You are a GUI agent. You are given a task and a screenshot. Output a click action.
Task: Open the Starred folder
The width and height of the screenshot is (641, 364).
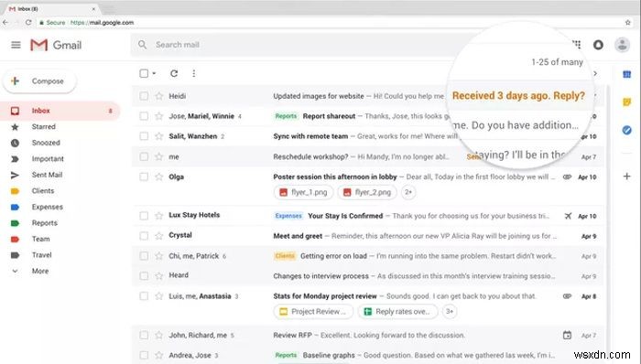(x=43, y=127)
